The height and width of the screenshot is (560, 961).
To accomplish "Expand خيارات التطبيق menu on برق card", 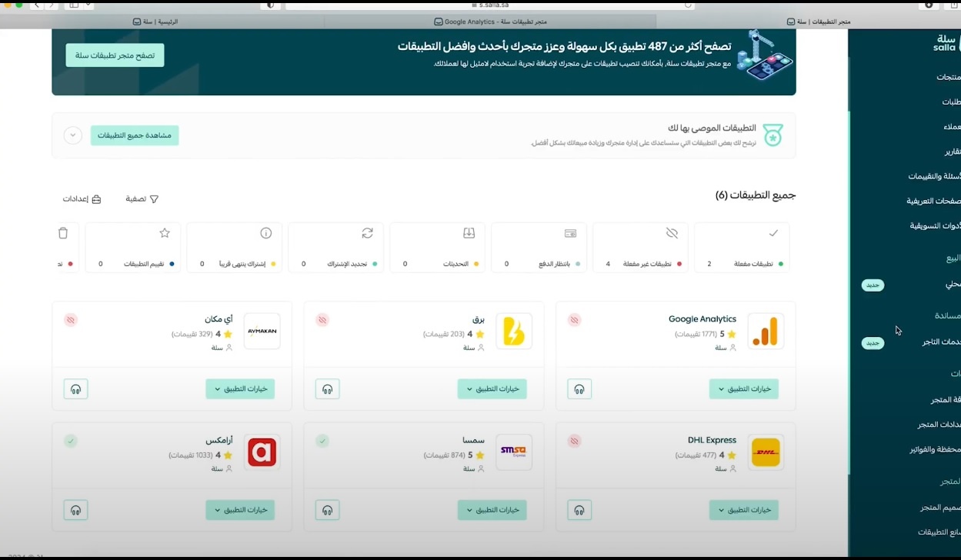I will tap(492, 388).
